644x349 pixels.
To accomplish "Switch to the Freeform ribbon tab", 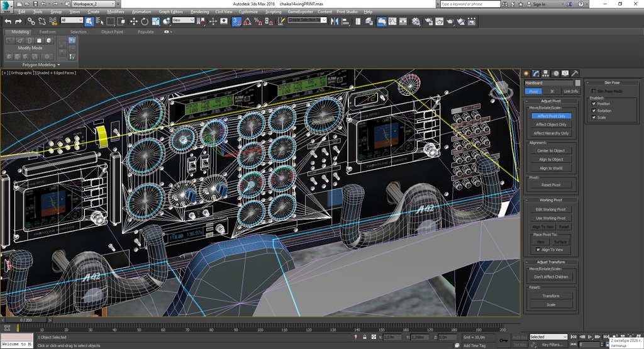I will tap(47, 31).
